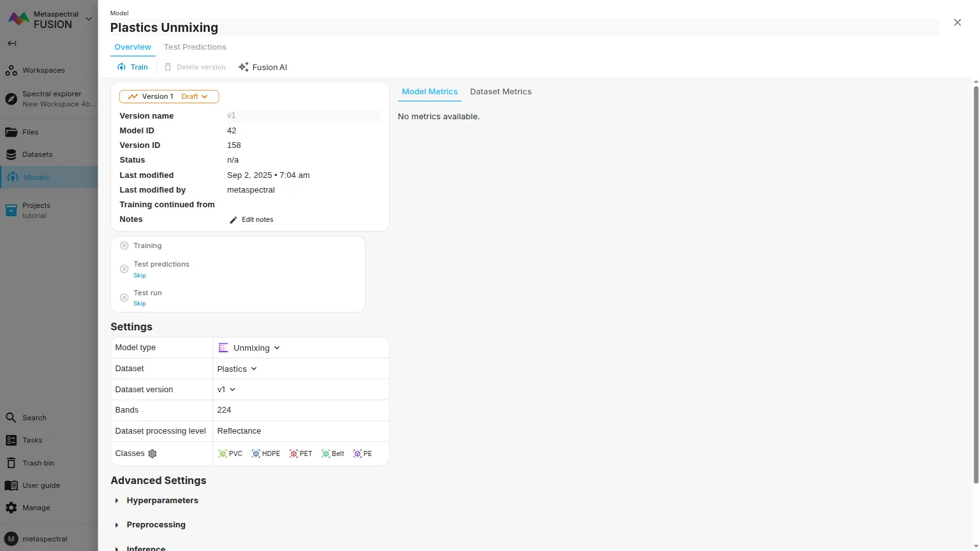Screen dimensions: 980x551
Task: Open the User guide book icon
Action: [x=11, y=485]
